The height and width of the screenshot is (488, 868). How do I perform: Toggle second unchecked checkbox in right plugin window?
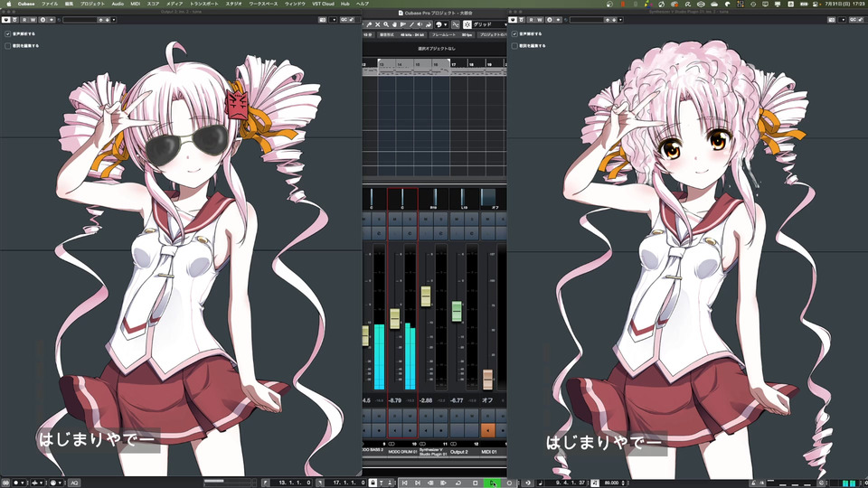[x=514, y=46]
